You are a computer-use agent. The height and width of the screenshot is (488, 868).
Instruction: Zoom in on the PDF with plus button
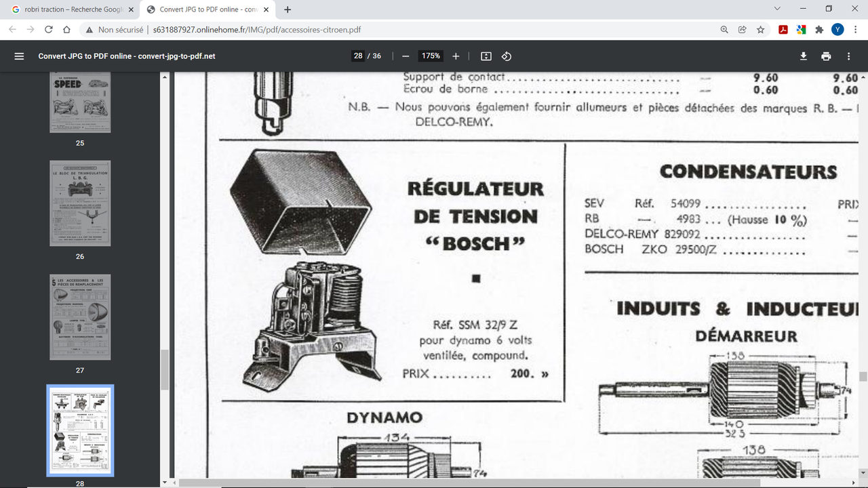(x=456, y=56)
